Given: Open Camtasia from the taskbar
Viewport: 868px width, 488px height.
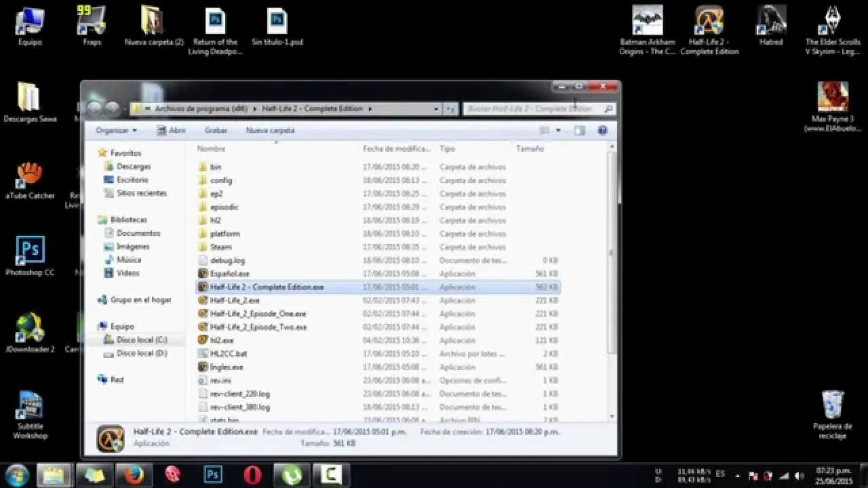Looking at the screenshot, I should pos(331,474).
